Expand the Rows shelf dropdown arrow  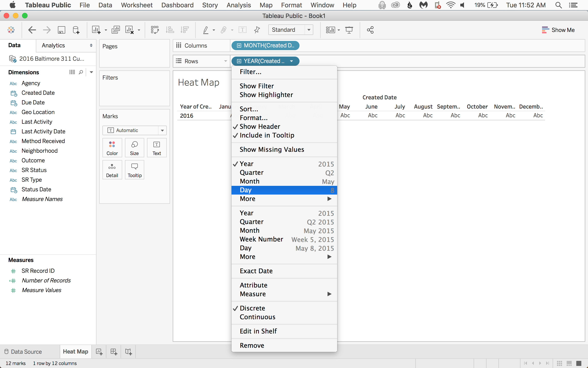click(x=226, y=61)
